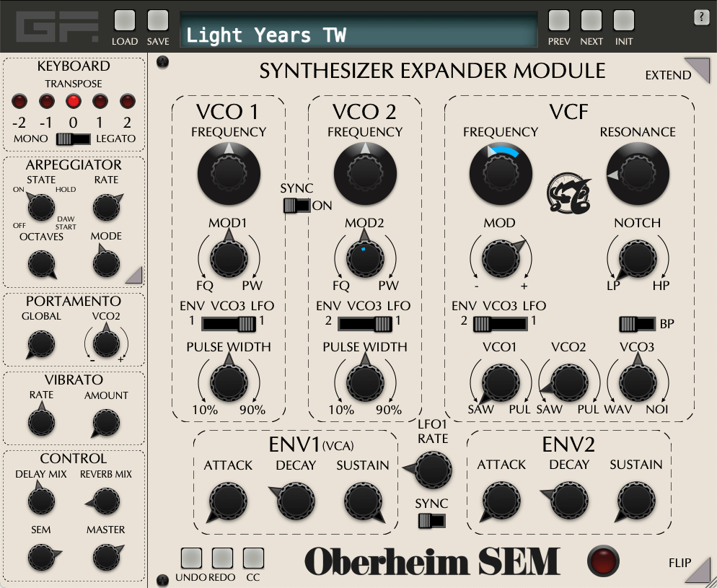Viewport: 717px width, 588px height.
Task: Select transpose +1 LED
Action: pyautogui.click(x=100, y=101)
